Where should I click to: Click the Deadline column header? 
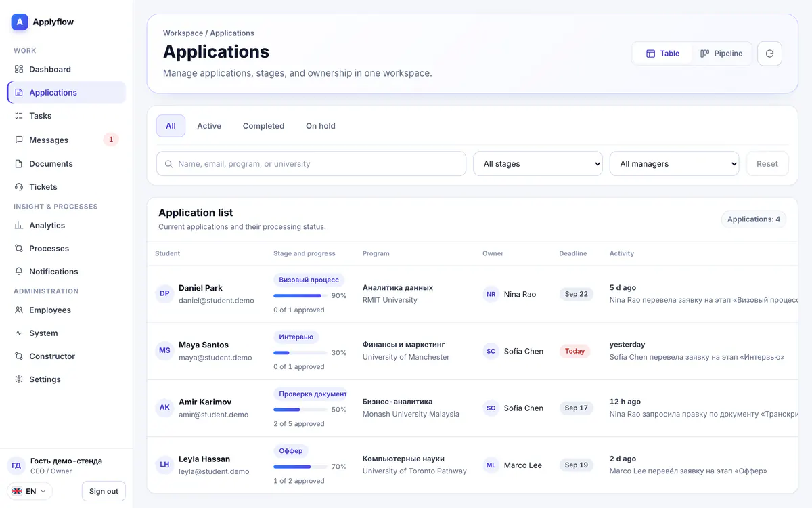[x=573, y=253]
